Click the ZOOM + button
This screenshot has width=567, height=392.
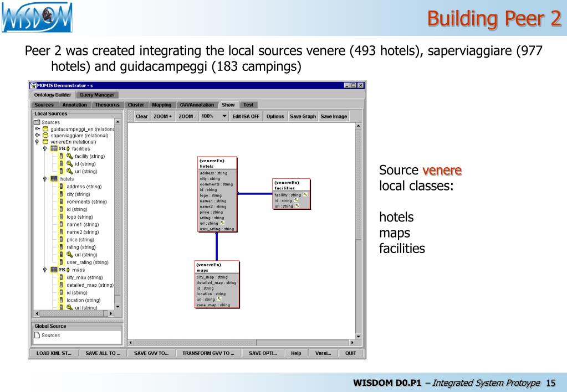pyautogui.click(x=162, y=116)
